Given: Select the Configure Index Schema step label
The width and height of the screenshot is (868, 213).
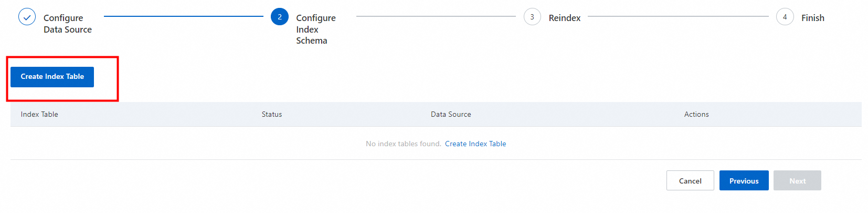Looking at the screenshot, I should pyautogui.click(x=315, y=29).
